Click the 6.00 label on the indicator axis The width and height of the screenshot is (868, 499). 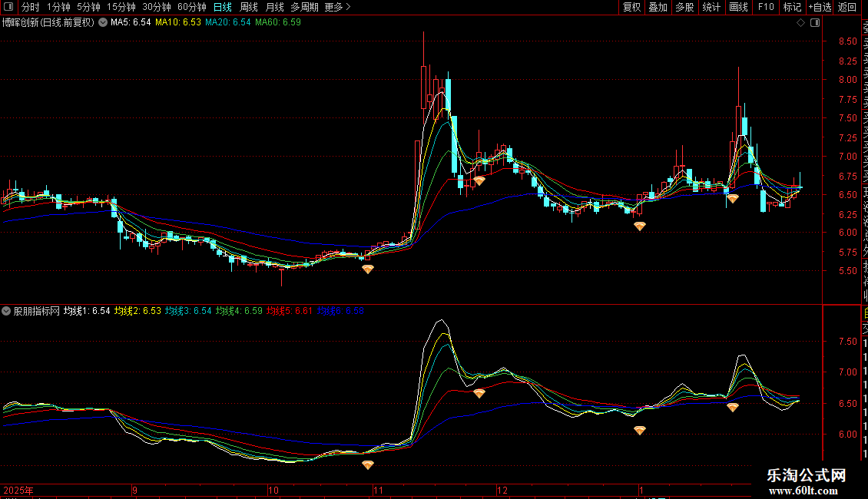click(x=847, y=435)
